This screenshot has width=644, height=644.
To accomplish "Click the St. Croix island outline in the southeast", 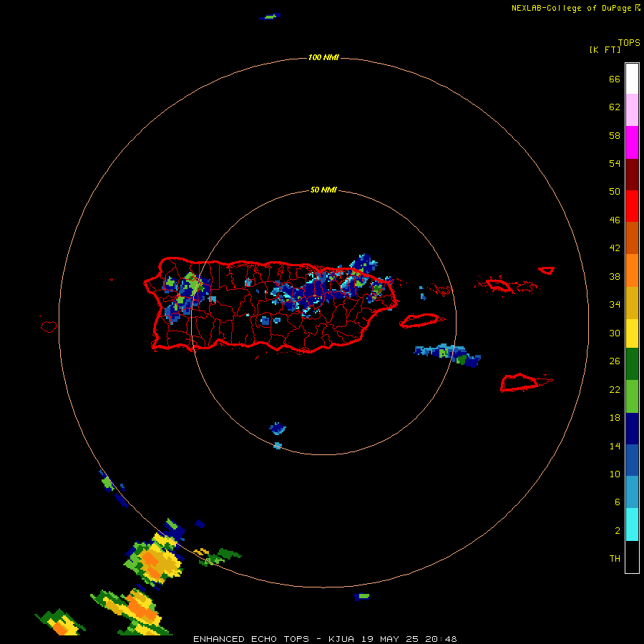I will point(526,383).
